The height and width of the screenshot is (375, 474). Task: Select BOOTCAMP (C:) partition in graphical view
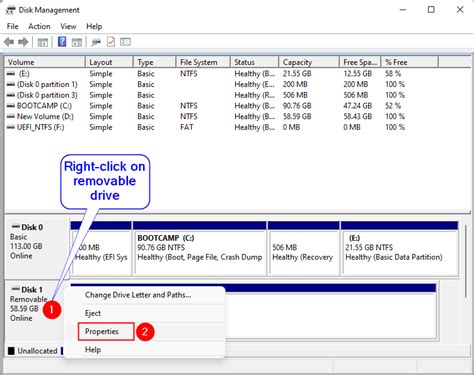(200, 248)
